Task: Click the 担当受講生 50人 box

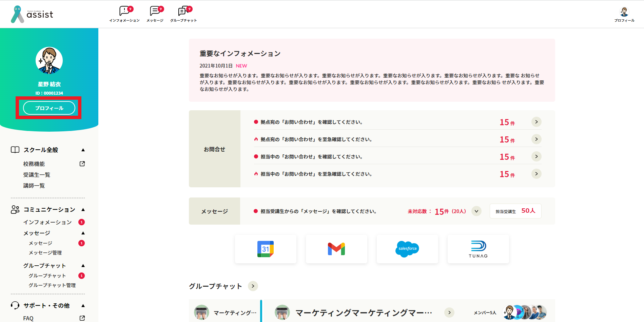Action: [515, 211]
